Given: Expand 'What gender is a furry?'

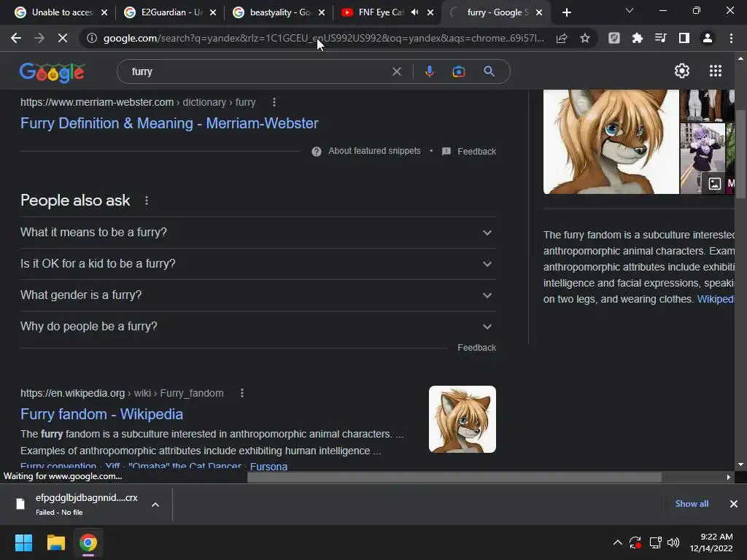Looking at the screenshot, I should tap(258, 295).
